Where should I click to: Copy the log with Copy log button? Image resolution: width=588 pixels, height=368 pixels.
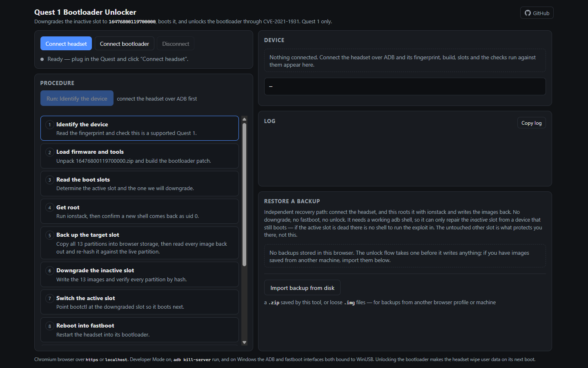pyautogui.click(x=532, y=123)
